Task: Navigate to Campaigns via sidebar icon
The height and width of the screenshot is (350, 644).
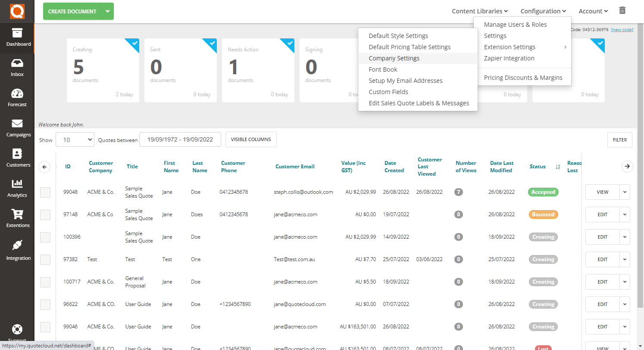Action: 17,127
